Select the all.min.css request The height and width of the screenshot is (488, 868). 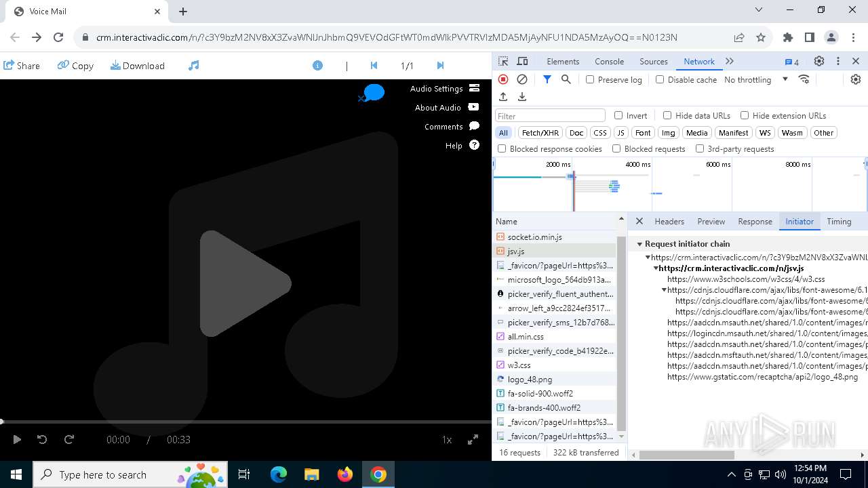click(x=555, y=337)
